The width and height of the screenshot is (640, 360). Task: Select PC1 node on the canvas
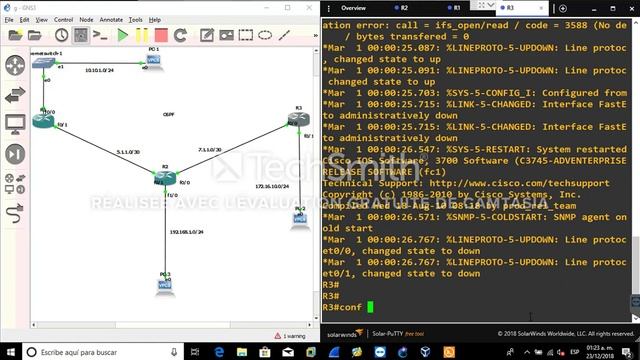coord(153,62)
